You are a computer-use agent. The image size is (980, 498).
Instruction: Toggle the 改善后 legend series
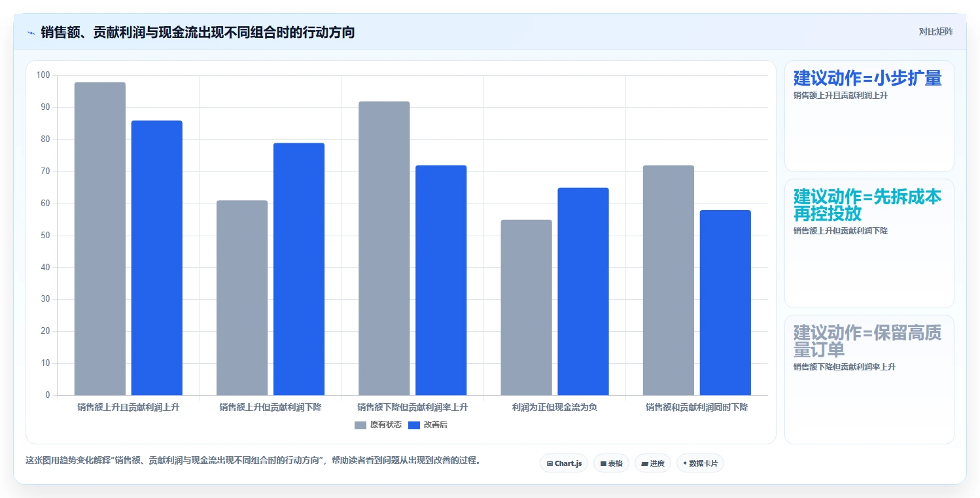pos(428,425)
